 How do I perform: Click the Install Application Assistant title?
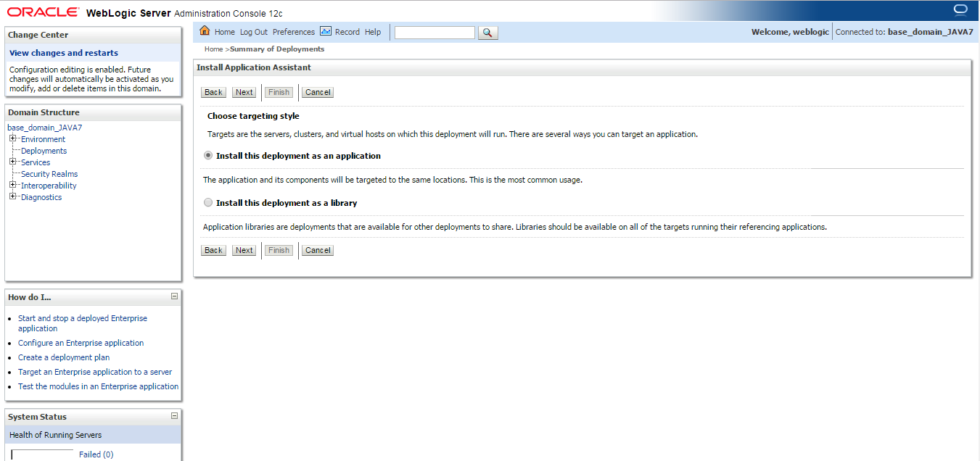tap(254, 67)
